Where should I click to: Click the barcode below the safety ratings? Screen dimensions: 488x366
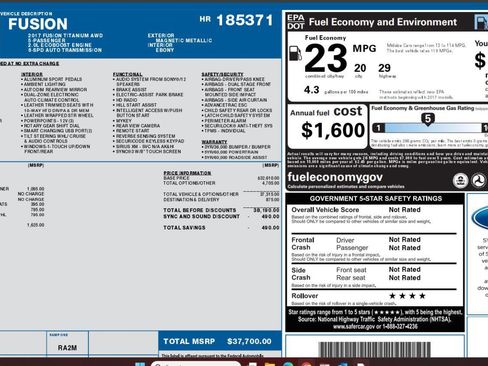point(375,349)
